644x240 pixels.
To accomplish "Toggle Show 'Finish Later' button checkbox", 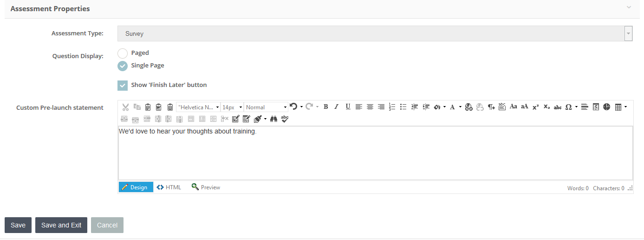I will (x=123, y=86).
